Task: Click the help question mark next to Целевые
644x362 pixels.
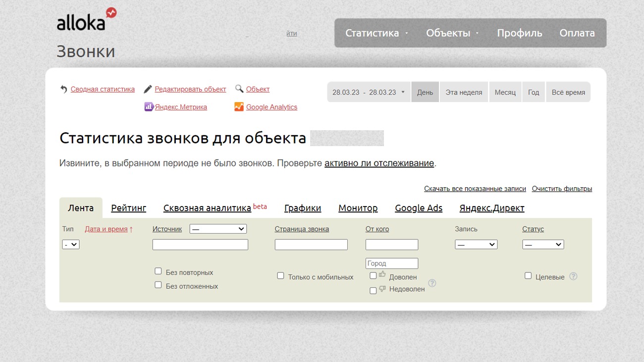Action: pos(573,276)
